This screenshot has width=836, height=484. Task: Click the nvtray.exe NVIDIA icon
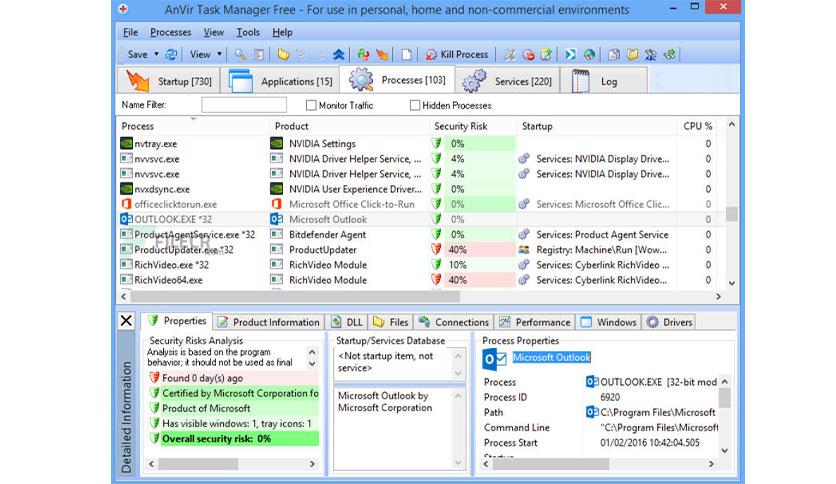coord(126,143)
